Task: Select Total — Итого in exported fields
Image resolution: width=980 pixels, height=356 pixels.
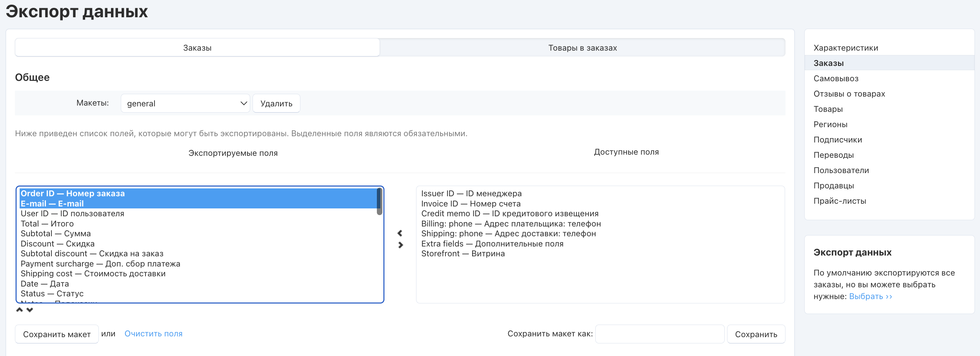Action: [x=47, y=224]
